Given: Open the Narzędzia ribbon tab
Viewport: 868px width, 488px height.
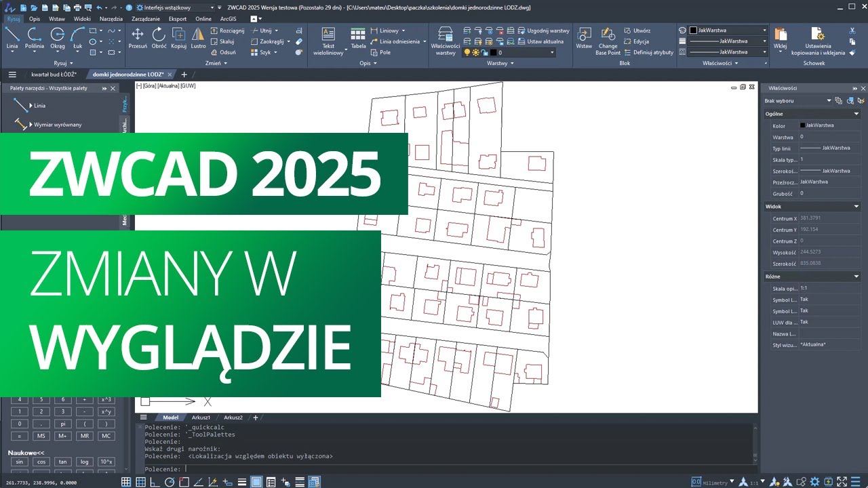Looking at the screenshot, I should (x=111, y=19).
